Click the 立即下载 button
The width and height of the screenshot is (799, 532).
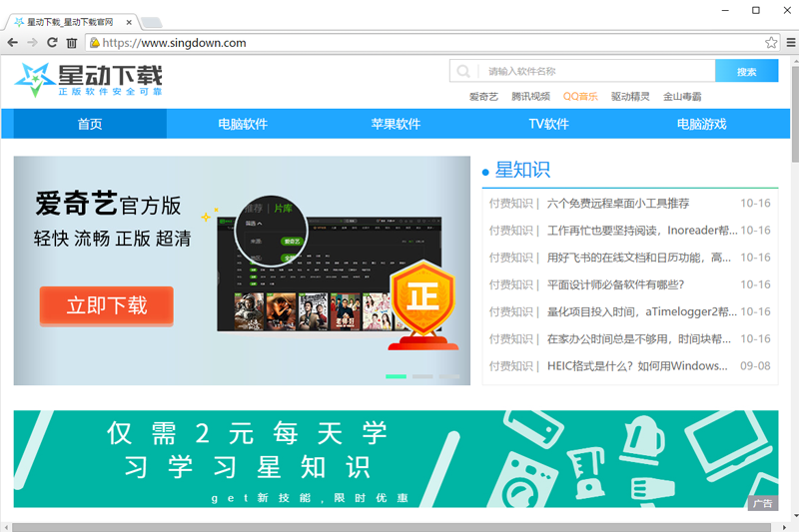pos(107,305)
